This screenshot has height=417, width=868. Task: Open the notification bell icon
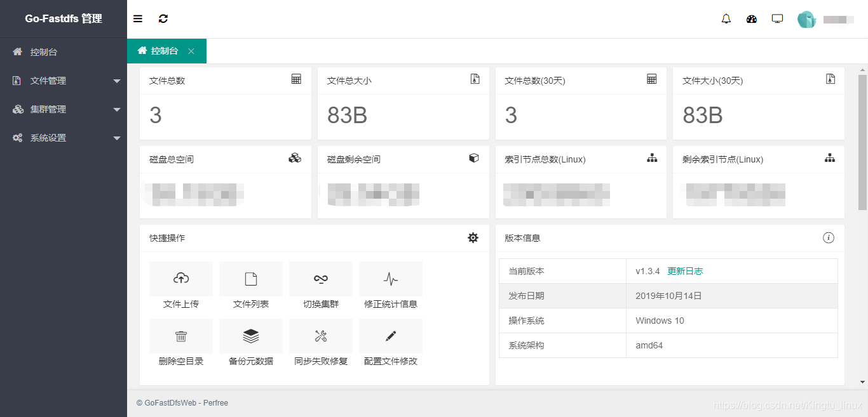click(726, 18)
